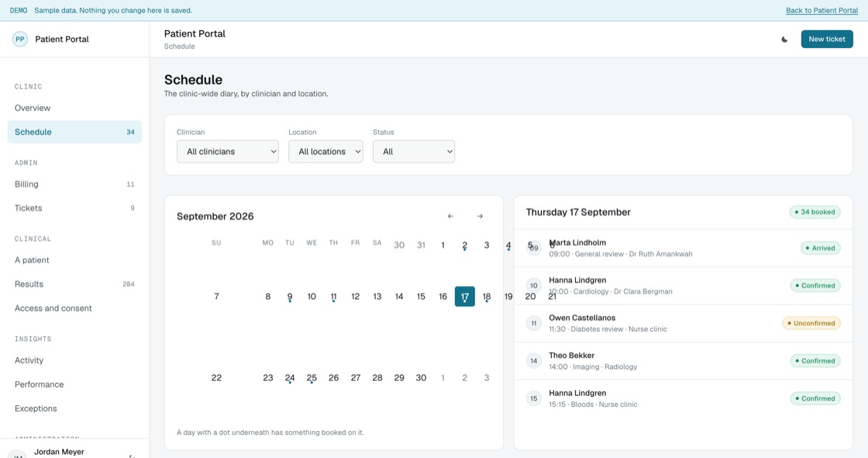Click the Thursday 17 September heading

[578, 212]
